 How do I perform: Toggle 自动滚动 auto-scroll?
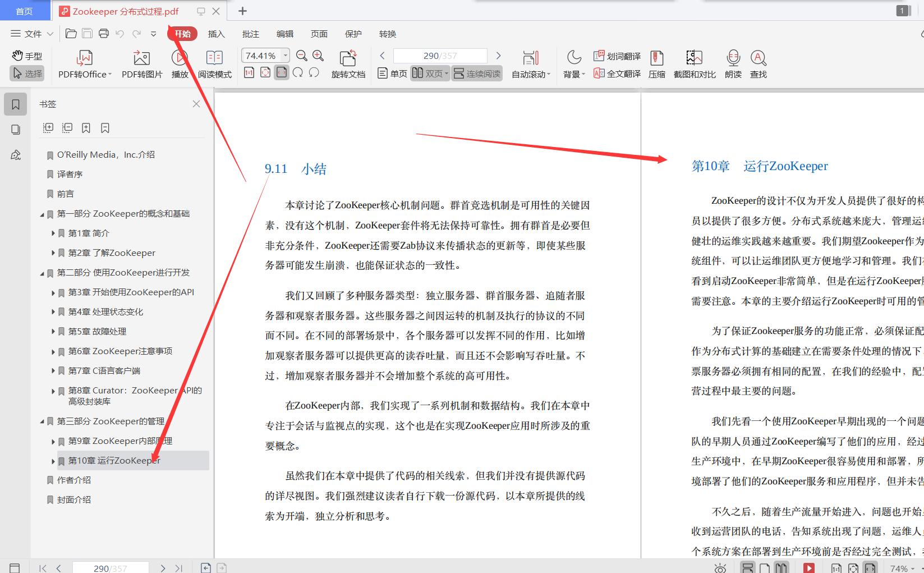530,63
